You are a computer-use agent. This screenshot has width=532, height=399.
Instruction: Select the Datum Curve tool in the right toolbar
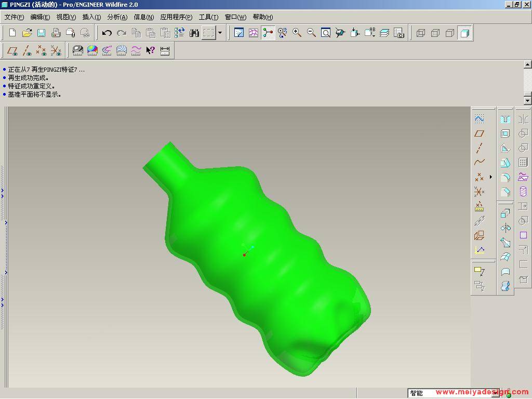tap(479, 162)
